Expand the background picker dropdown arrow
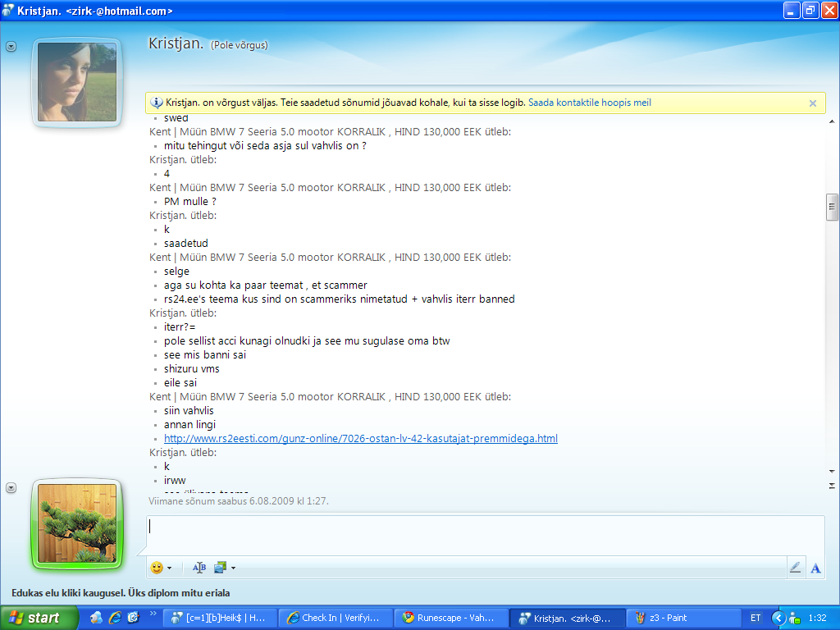The image size is (840, 630). click(233, 568)
